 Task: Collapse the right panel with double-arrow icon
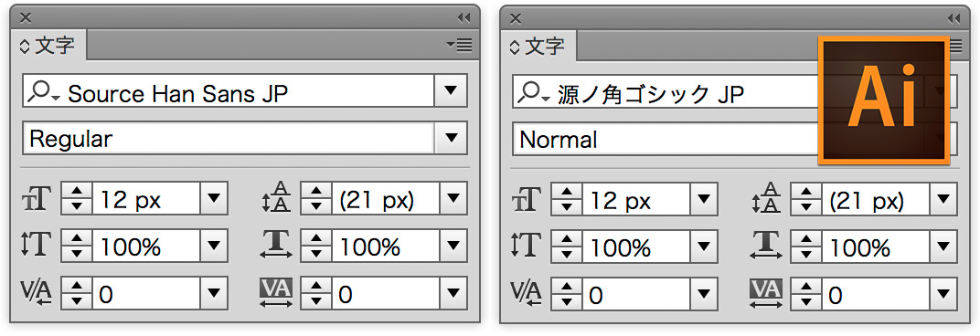pos(953,17)
